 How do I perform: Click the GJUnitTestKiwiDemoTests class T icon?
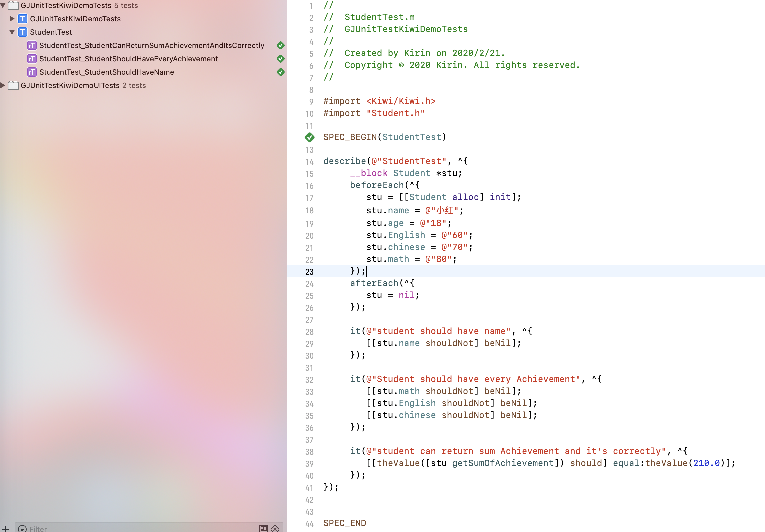coord(22,19)
